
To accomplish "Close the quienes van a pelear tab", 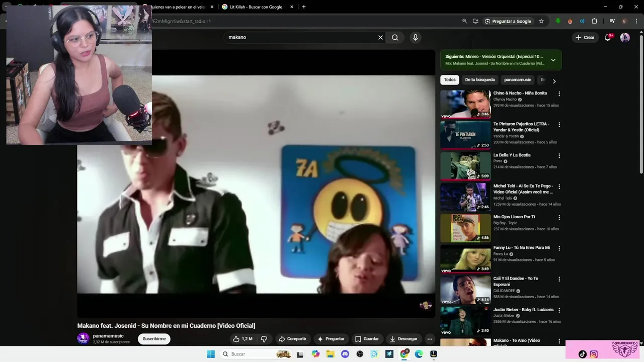I will (212, 7).
